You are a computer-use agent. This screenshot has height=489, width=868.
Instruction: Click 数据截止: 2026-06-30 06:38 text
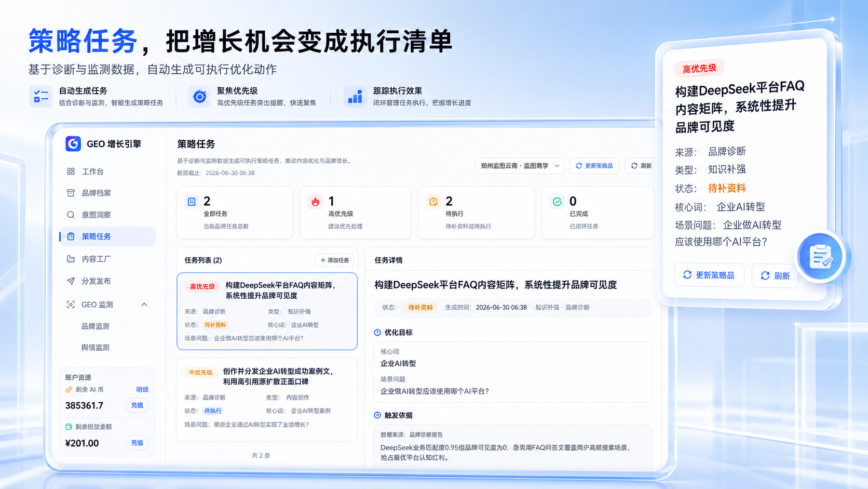point(216,173)
